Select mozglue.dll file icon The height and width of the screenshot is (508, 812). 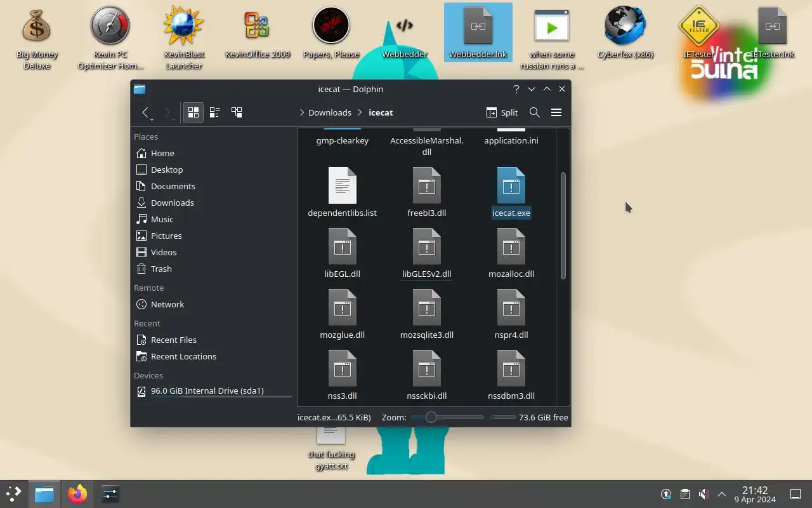click(x=343, y=307)
